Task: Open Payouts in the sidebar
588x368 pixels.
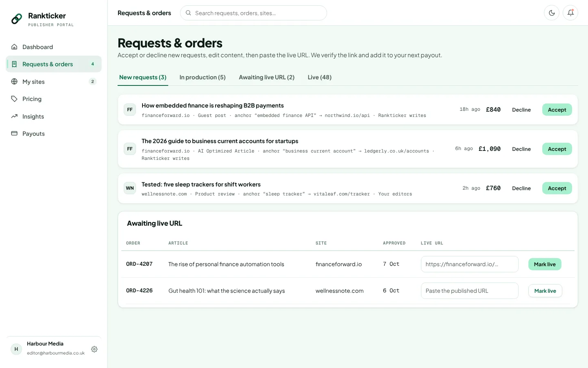Action: [x=53, y=133]
